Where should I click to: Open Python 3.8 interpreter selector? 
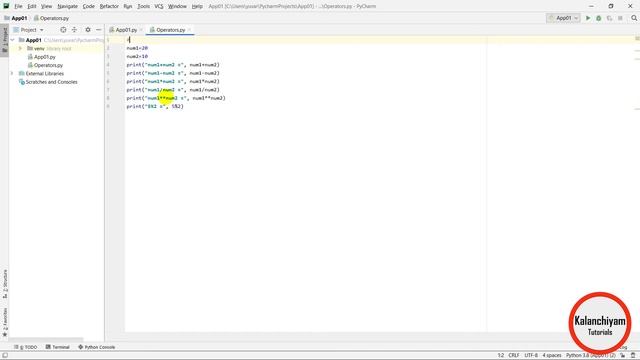click(x=591, y=356)
